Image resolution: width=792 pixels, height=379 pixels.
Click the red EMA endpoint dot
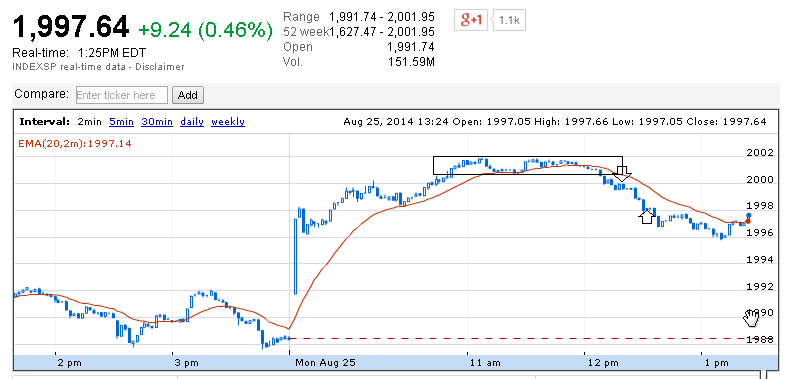pyautogui.click(x=748, y=221)
